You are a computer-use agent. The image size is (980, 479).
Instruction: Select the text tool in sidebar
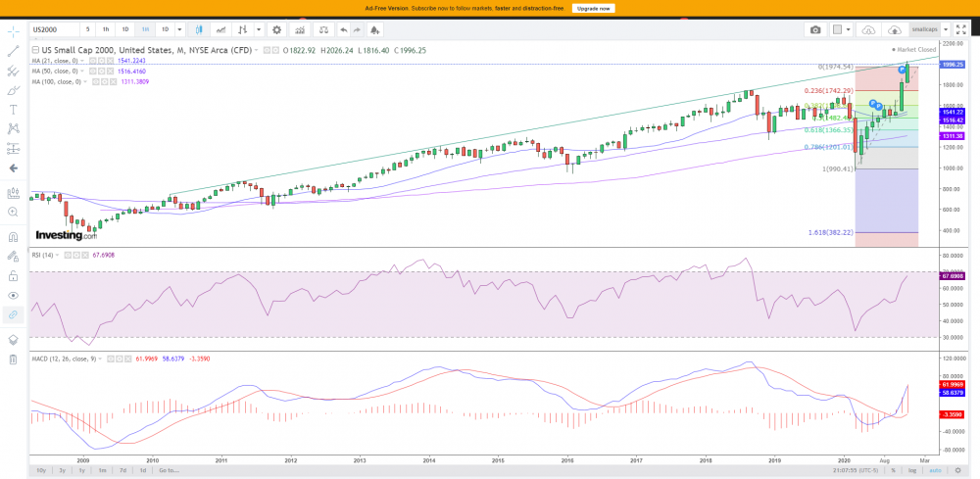(13, 109)
